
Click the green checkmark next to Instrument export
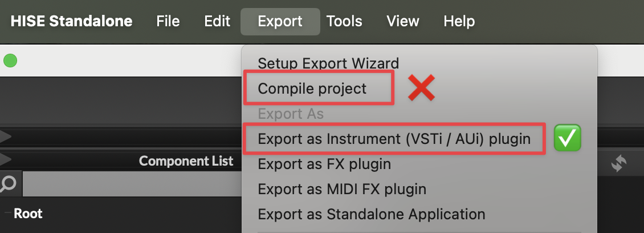pos(567,139)
